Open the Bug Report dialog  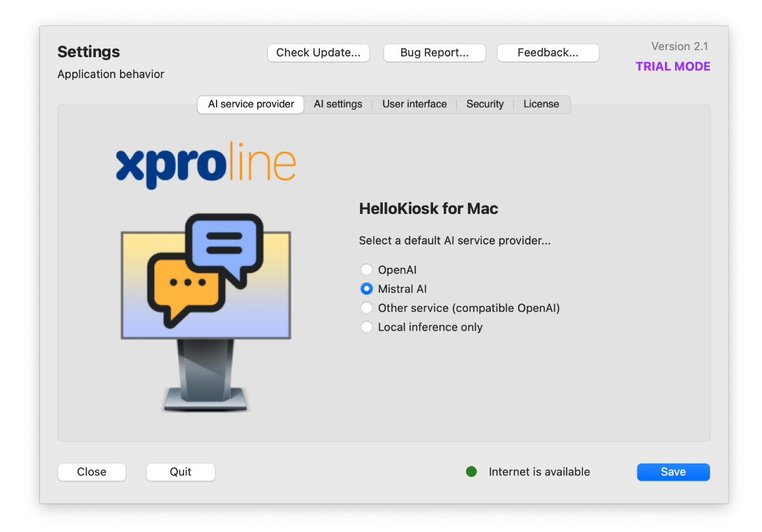click(434, 53)
